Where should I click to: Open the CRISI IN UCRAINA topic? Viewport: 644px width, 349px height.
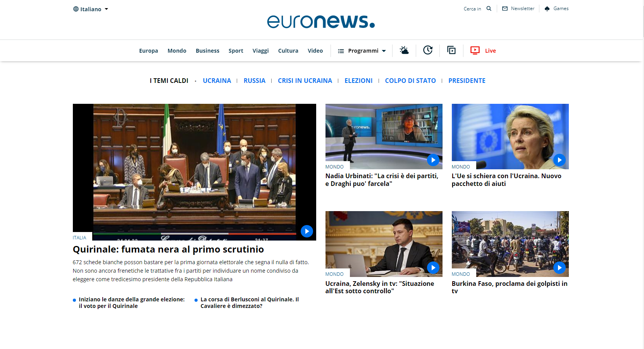click(x=305, y=81)
